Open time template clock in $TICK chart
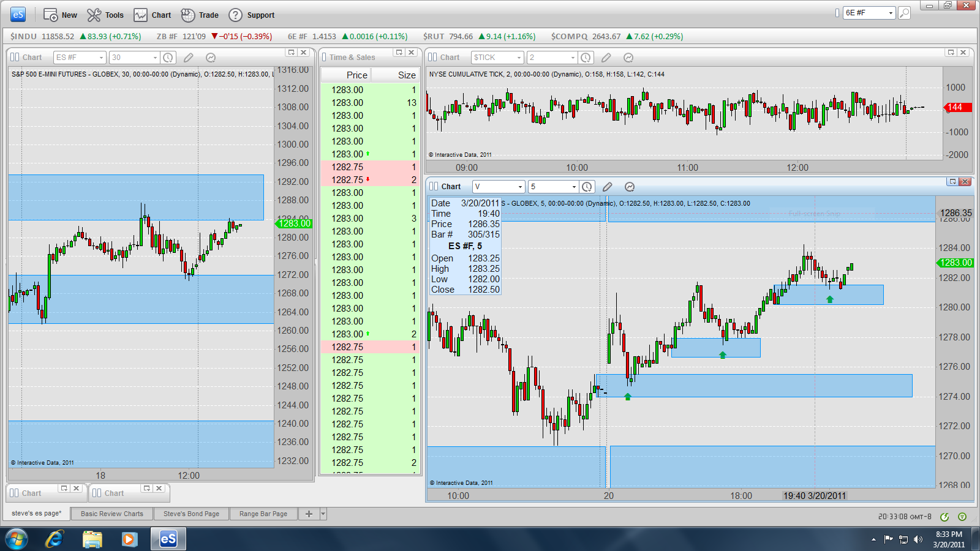This screenshot has width=980, height=551. coord(586,58)
